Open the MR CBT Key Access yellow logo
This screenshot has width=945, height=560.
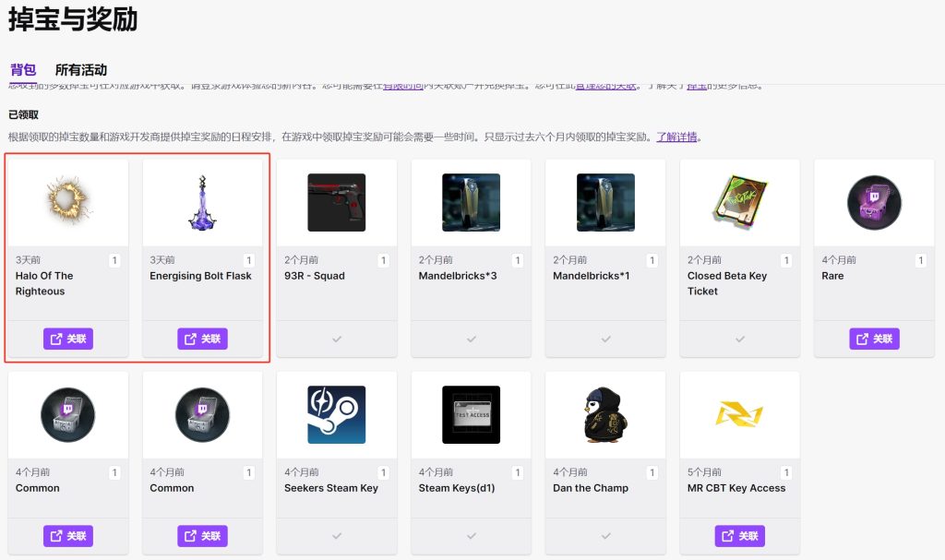(739, 415)
